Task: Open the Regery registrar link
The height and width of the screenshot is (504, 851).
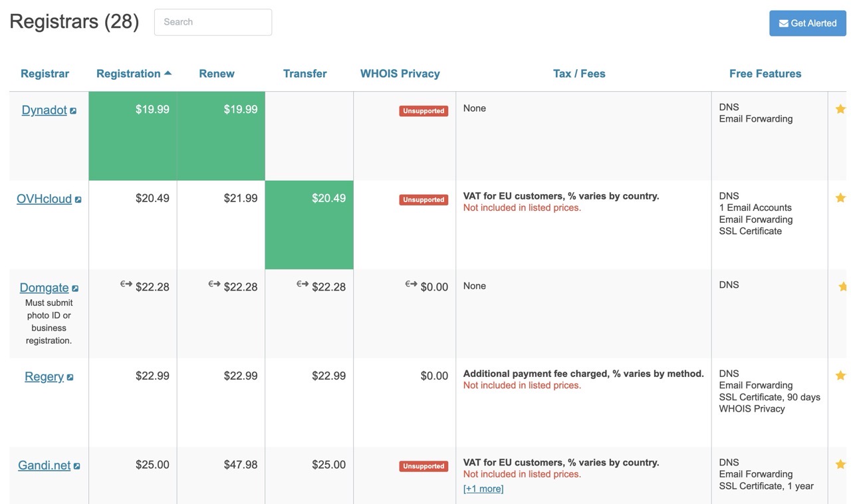Action: tap(44, 377)
